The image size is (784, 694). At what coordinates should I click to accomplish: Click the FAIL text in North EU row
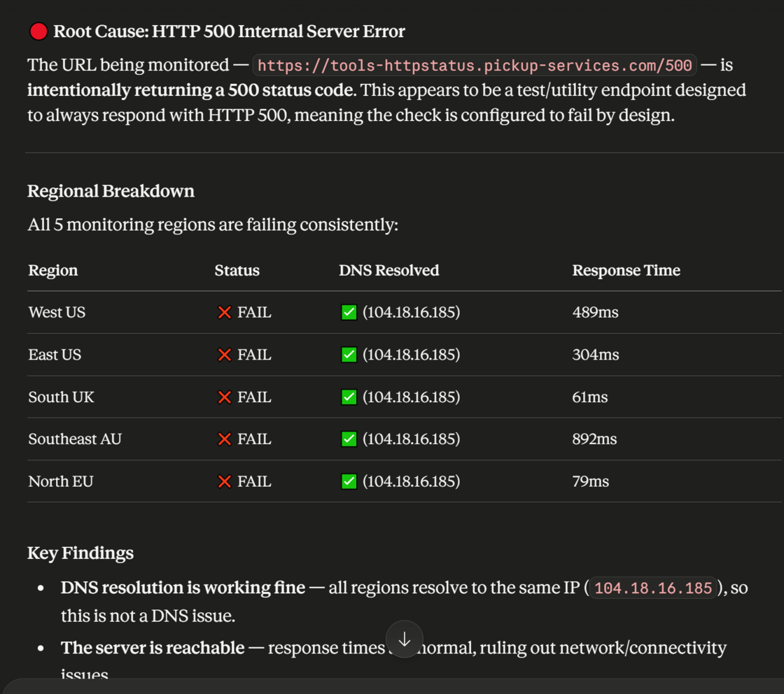tap(254, 481)
